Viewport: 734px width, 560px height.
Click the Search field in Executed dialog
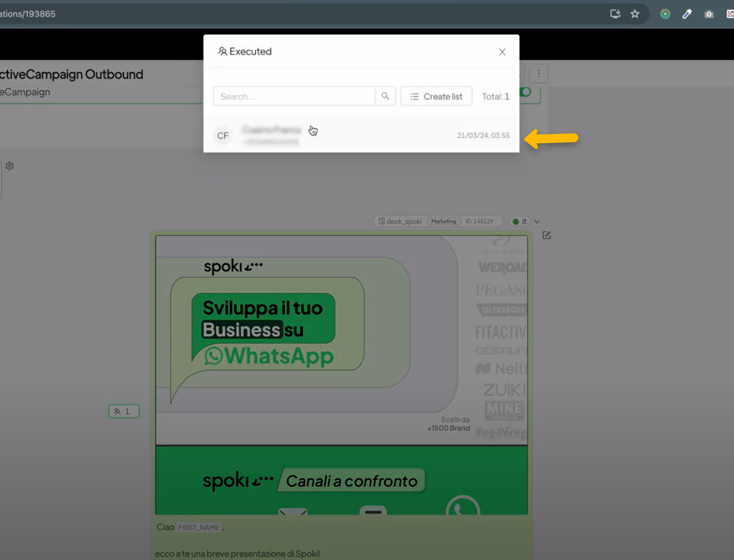tap(294, 96)
